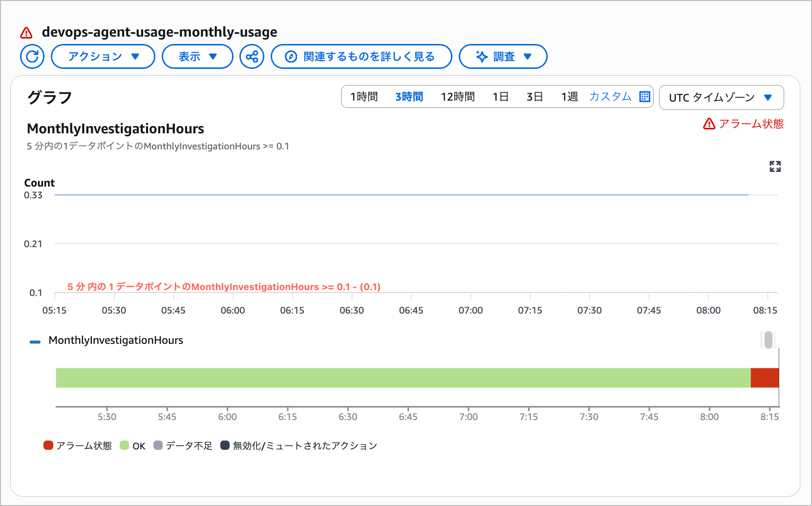812x506 pixels.
Task: Enlarge graph with the fullscreen icon
Action: coord(775,167)
